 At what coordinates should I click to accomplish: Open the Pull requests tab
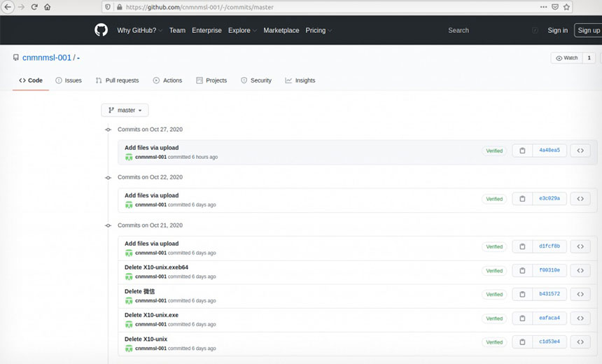pos(117,80)
